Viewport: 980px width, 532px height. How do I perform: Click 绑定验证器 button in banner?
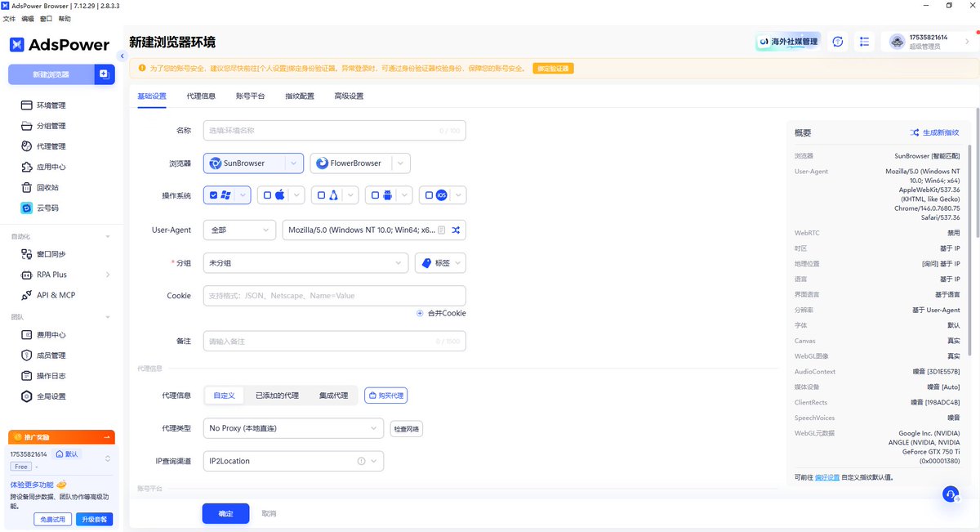(553, 69)
